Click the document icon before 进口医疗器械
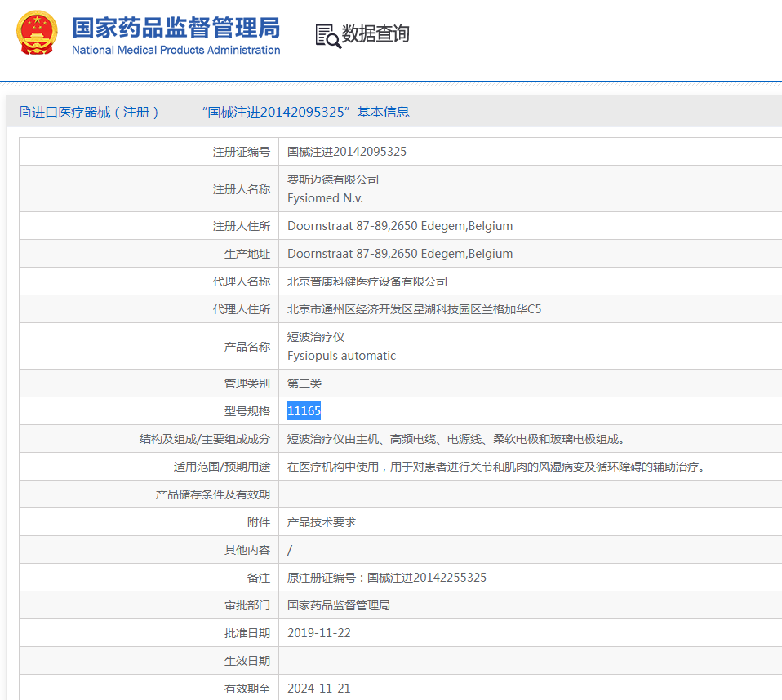The height and width of the screenshot is (700, 782). [25, 112]
